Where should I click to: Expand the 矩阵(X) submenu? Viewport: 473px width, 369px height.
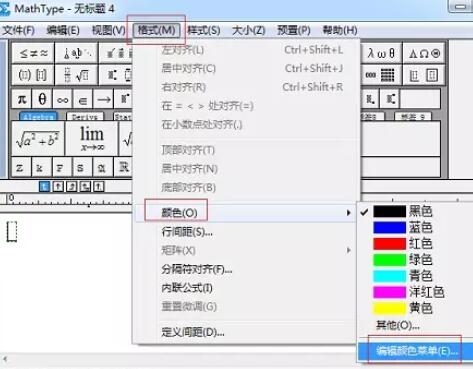tap(245, 250)
